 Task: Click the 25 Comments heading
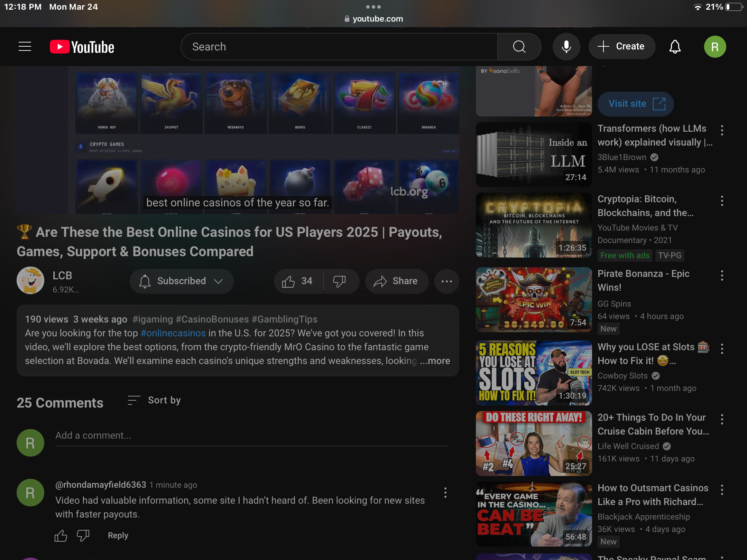pos(60,403)
